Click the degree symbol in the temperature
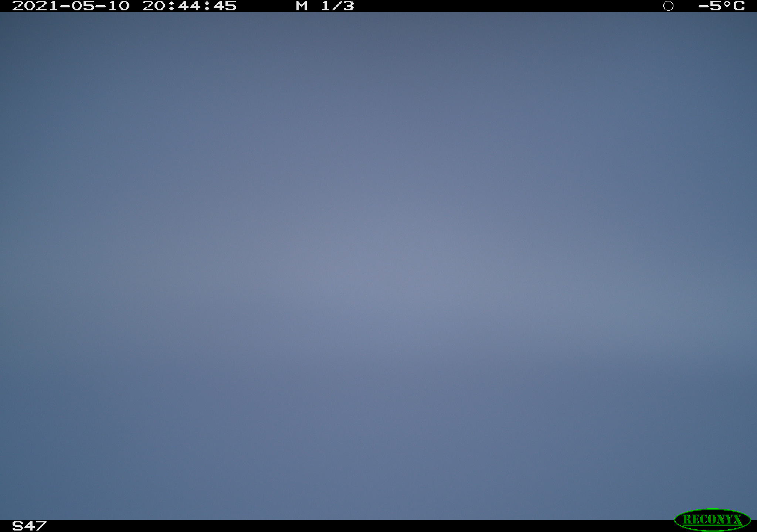 [727, 3]
